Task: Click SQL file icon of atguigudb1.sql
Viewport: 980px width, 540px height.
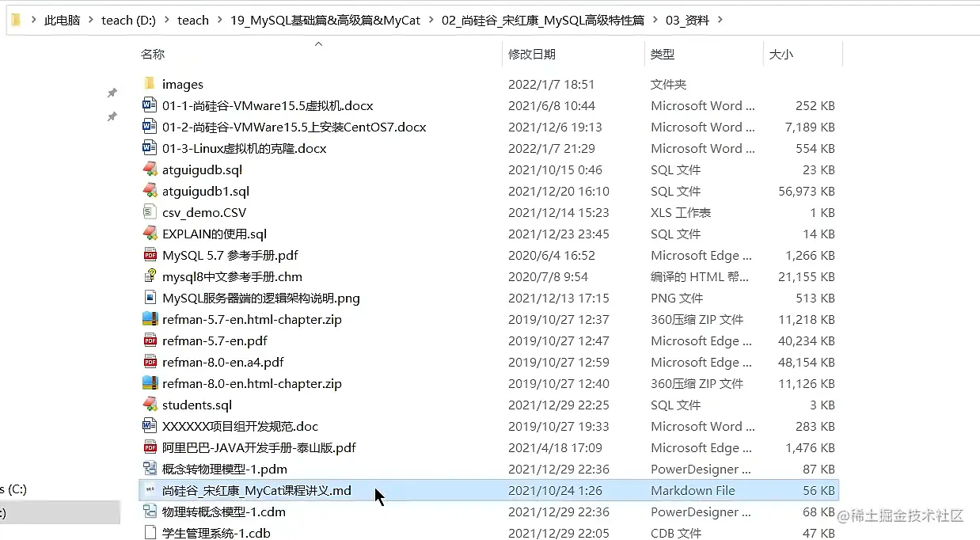Action: point(150,191)
